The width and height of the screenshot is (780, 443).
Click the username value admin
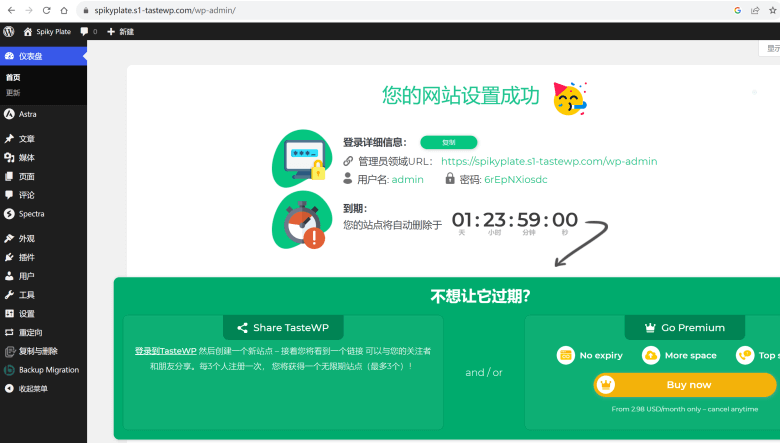pyautogui.click(x=407, y=179)
